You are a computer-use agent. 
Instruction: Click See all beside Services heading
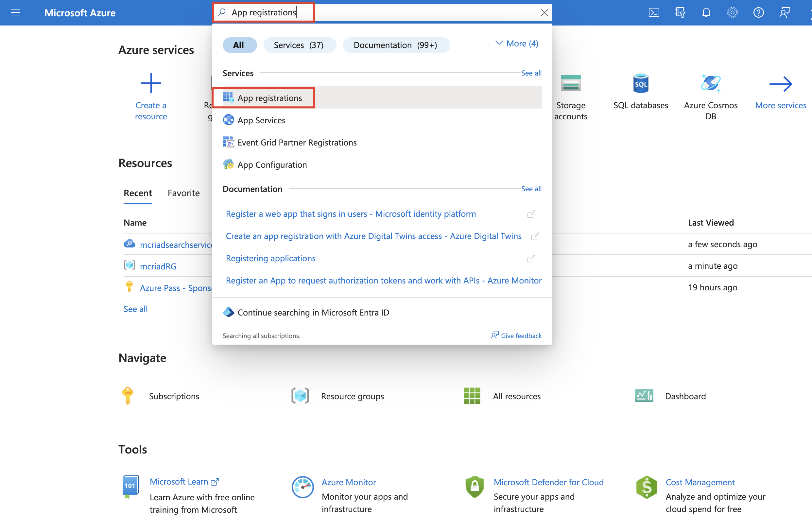click(x=531, y=73)
